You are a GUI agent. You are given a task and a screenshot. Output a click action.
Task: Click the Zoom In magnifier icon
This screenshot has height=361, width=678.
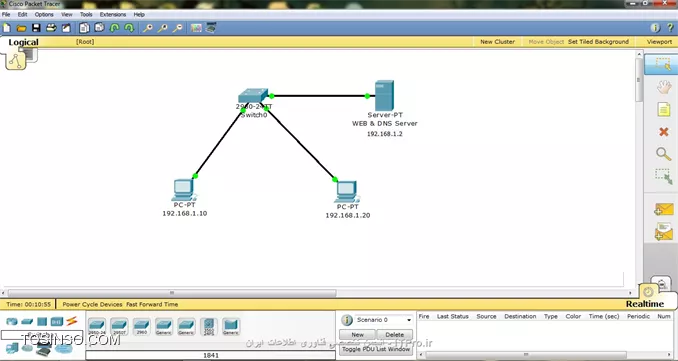(x=148, y=28)
